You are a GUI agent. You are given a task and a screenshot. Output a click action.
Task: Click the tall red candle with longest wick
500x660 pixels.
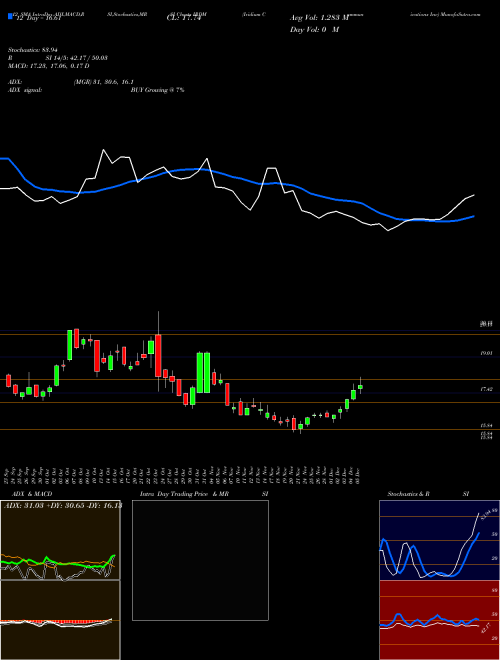tap(158, 355)
